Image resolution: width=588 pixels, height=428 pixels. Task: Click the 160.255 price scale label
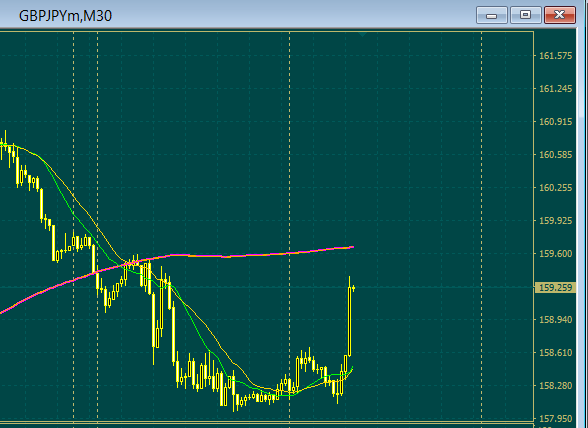pos(555,188)
